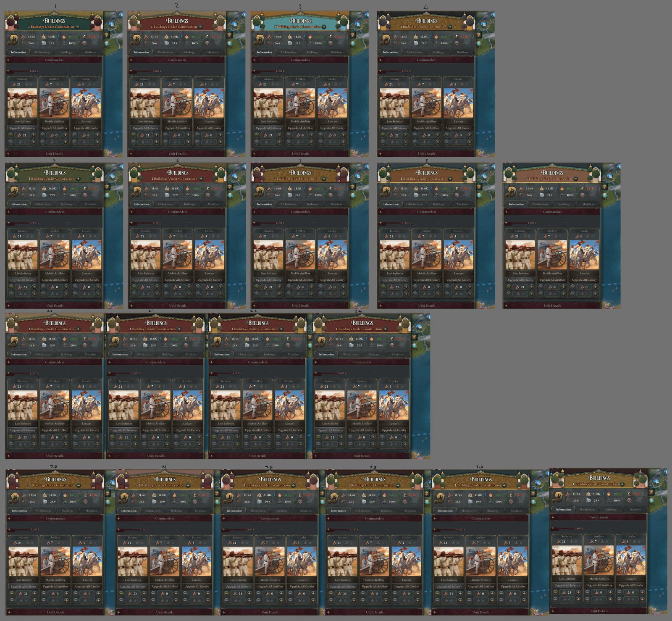Click 31.0K manpower value in teal-header panel
672x621 pixels.
click(298, 37)
